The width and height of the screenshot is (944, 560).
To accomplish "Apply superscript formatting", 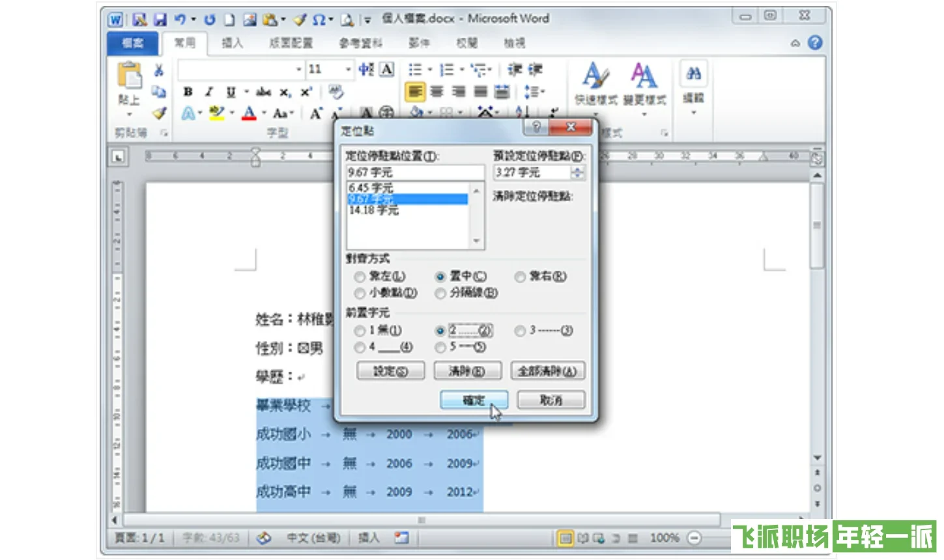I will tap(306, 92).
